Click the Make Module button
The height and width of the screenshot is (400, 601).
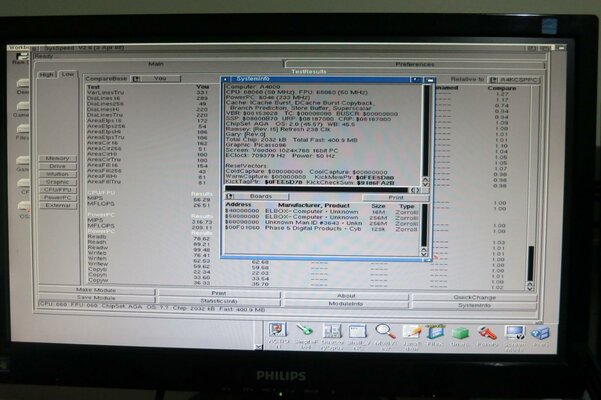click(x=96, y=290)
